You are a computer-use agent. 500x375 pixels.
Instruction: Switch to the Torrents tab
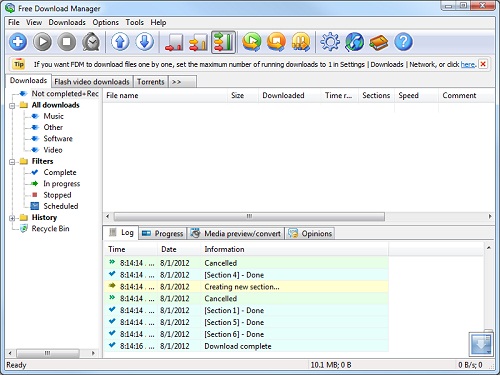pos(151,82)
